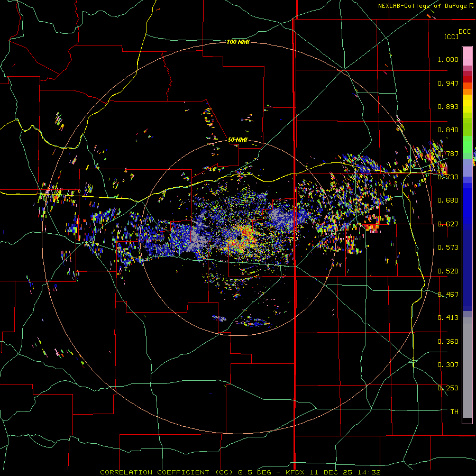This screenshot has height=476, width=476.
Task: Click the TH threshold legend label
Action: [x=454, y=411]
